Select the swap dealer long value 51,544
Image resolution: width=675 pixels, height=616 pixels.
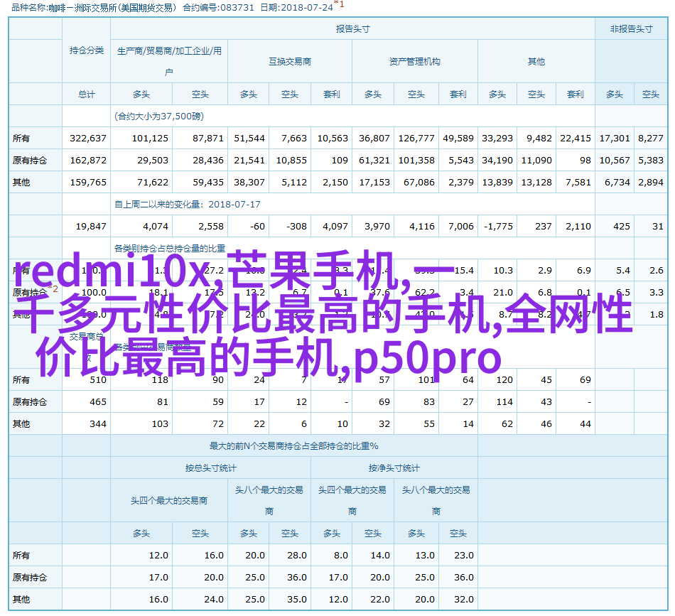249,138
